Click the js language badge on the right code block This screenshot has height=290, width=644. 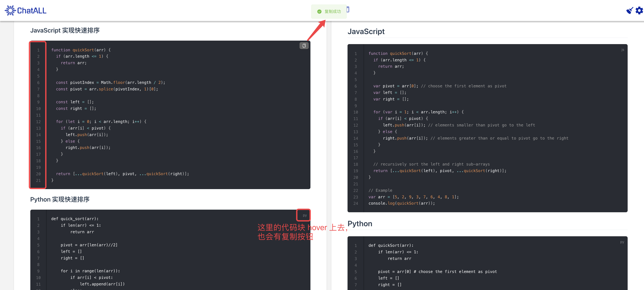[623, 50]
